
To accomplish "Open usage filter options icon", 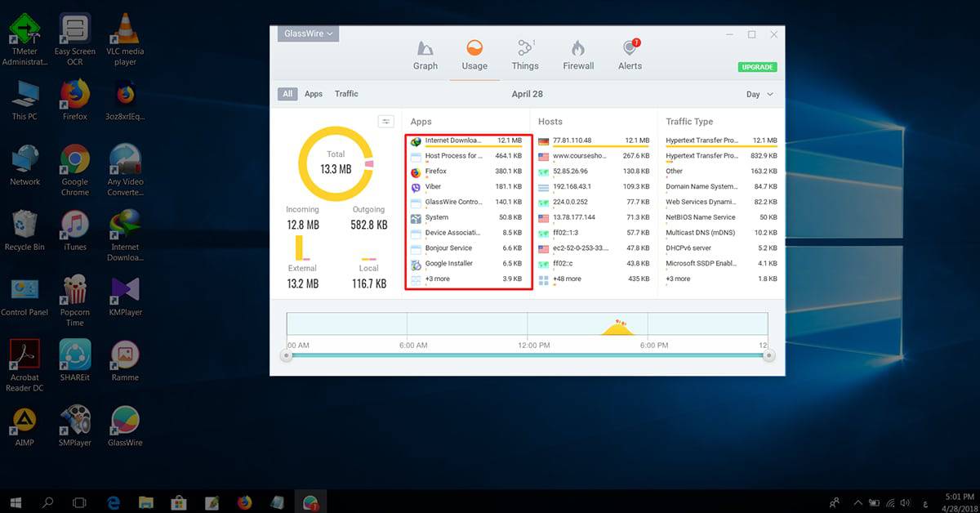I will [386, 121].
